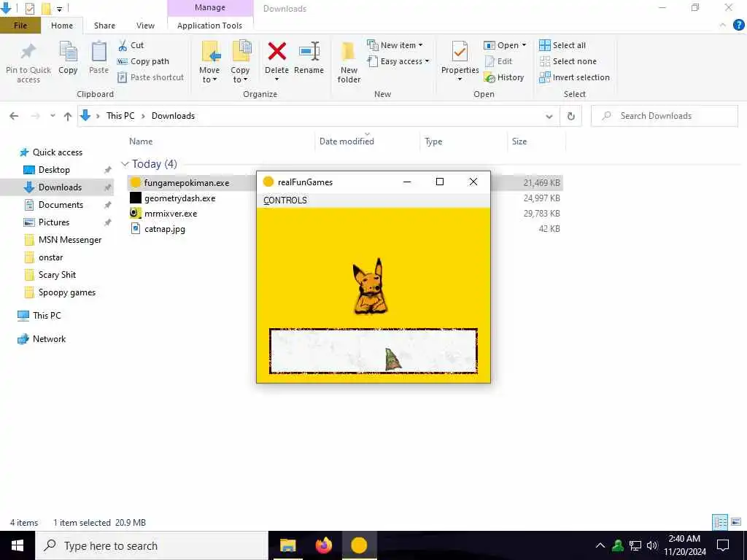The width and height of the screenshot is (747, 560).
Task: Select all items in folder
Action: (562, 45)
